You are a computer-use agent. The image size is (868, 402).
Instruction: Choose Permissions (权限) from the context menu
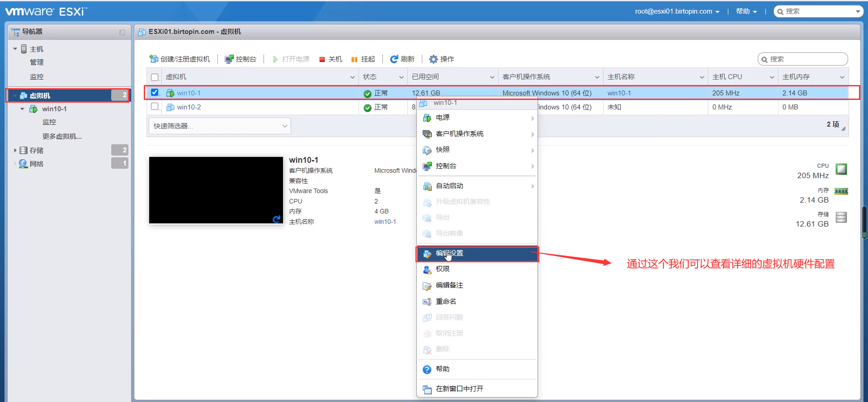pos(477,270)
